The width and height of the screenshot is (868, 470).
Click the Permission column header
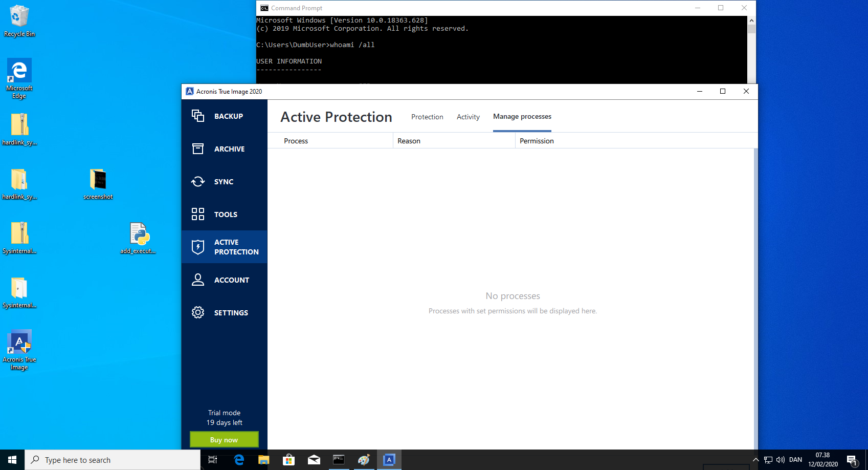pos(537,141)
